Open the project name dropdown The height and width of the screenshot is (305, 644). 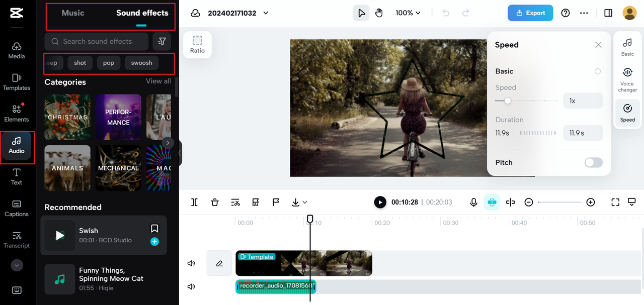point(266,13)
